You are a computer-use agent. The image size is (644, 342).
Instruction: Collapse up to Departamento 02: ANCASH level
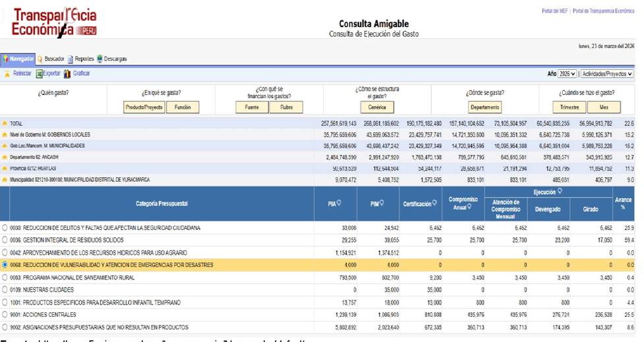[x=5, y=157]
